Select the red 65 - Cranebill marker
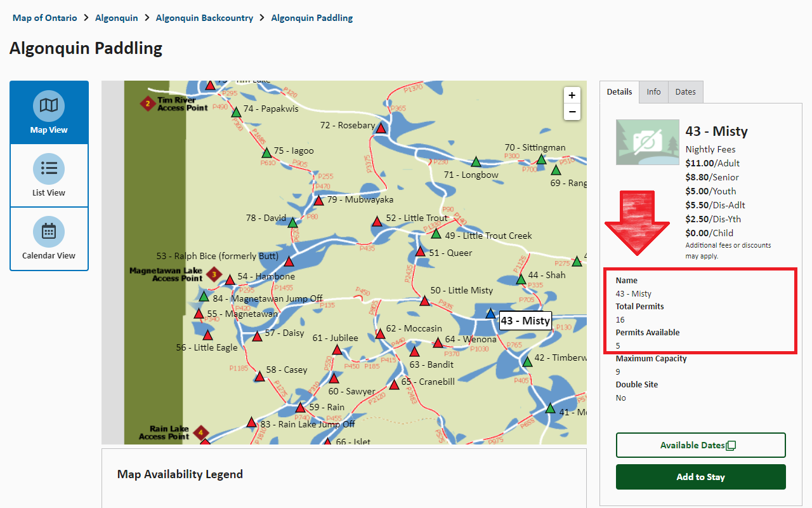This screenshot has height=508, width=812. 394,384
